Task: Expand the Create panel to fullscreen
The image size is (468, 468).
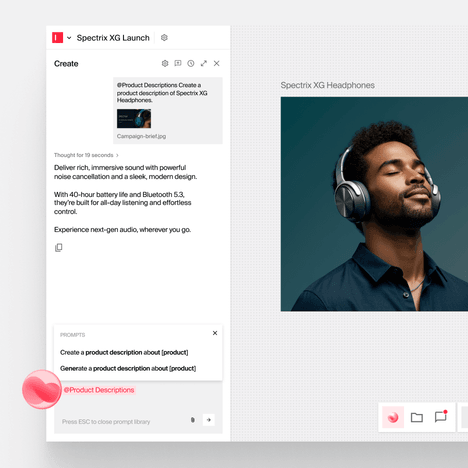Action: tap(204, 63)
